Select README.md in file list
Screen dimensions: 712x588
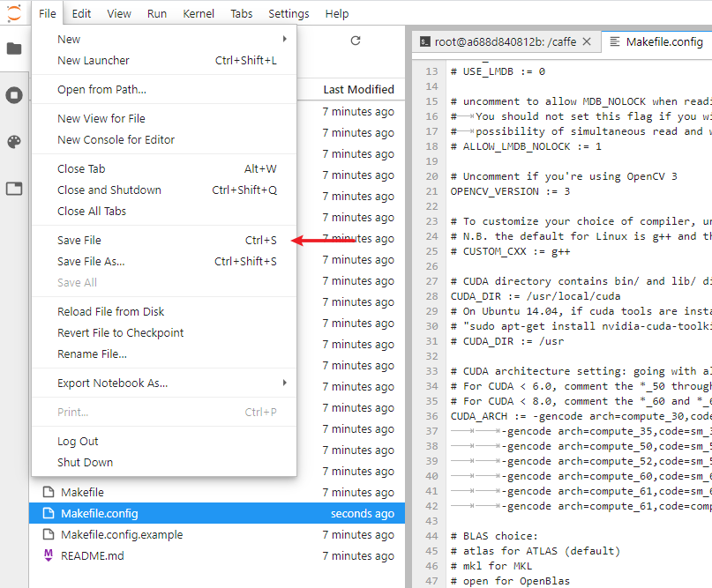(x=217, y=555)
